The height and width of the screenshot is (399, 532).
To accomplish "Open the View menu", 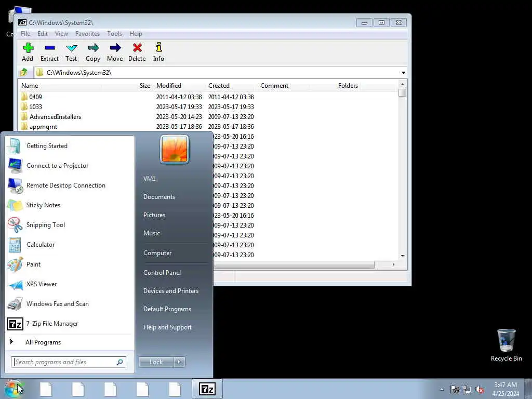I will click(61, 34).
